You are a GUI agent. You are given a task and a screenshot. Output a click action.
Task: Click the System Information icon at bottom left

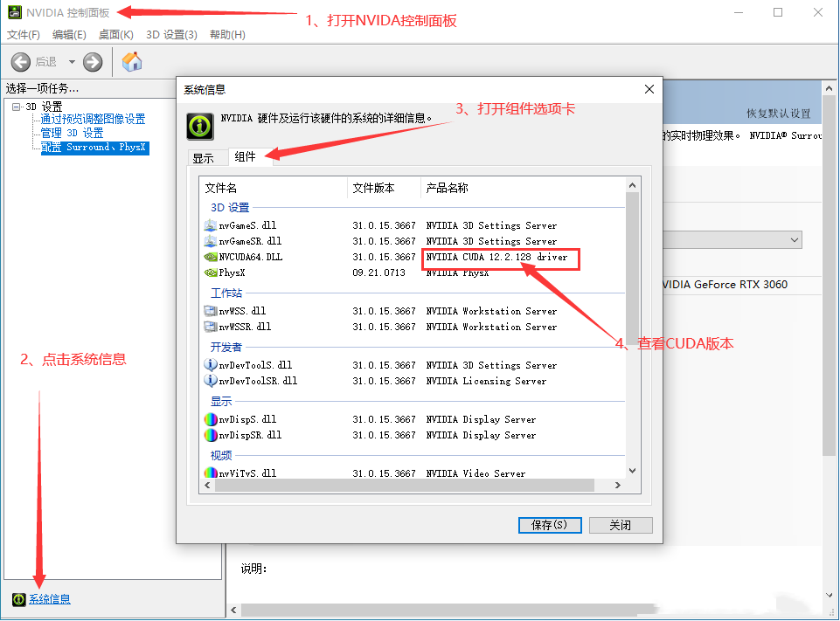18,599
